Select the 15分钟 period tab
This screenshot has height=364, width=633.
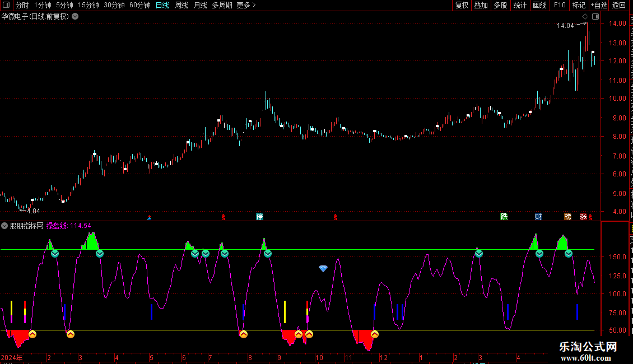coord(89,5)
